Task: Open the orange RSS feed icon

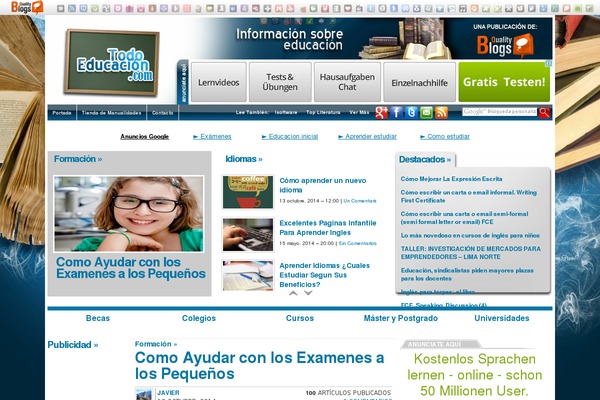Action: click(x=441, y=113)
